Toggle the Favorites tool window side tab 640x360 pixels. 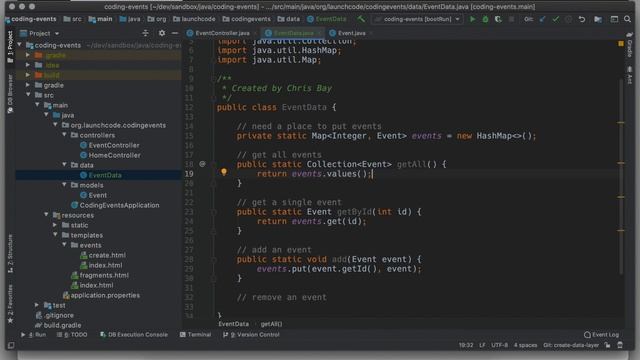(10, 304)
